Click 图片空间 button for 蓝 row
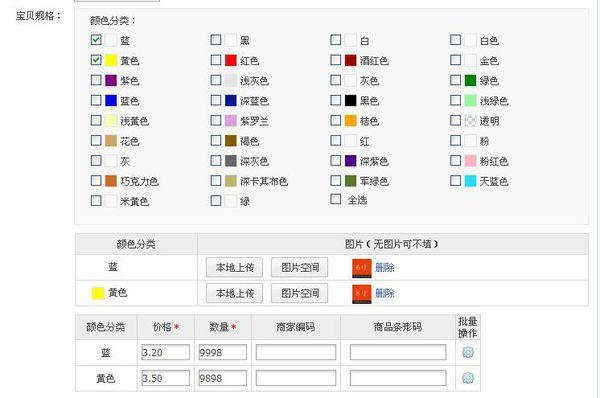Image resolution: width=600 pixels, height=398 pixels. 300,268
